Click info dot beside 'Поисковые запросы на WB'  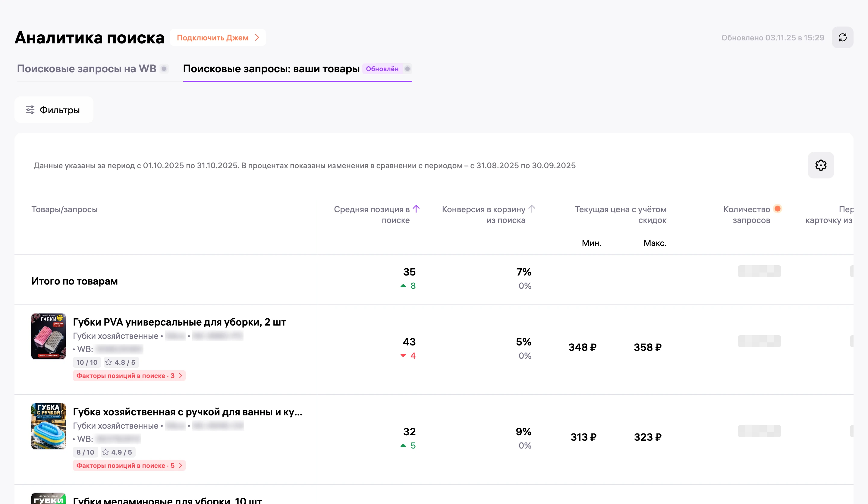pos(164,68)
